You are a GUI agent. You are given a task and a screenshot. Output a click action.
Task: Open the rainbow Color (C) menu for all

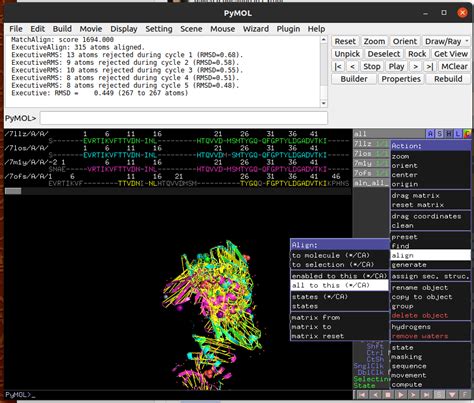[x=466, y=134]
